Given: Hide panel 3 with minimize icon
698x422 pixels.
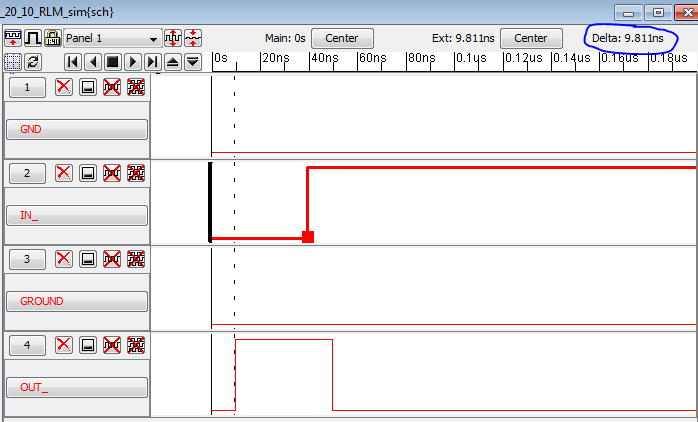Looking at the screenshot, I should tap(88, 259).
